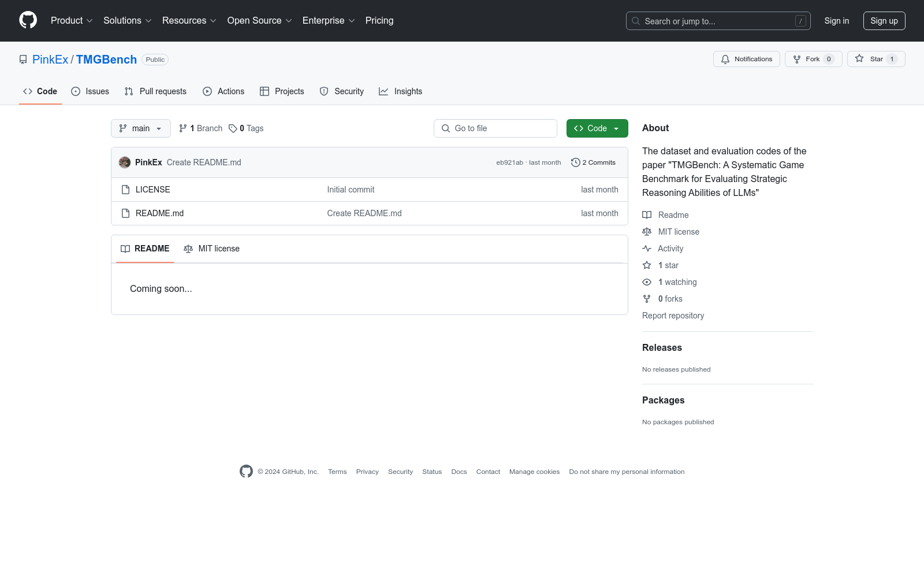
Task: Click the README.md file icon
Action: click(125, 213)
